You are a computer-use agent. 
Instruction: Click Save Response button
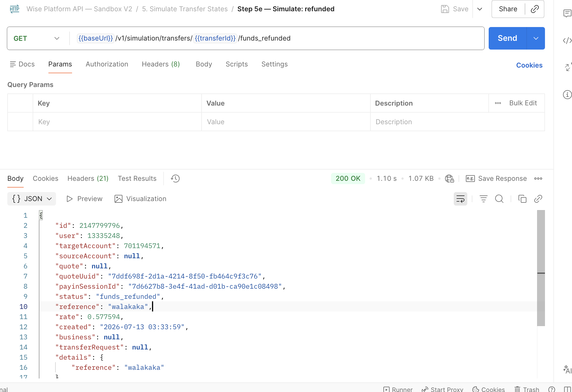(x=496, y=179)
